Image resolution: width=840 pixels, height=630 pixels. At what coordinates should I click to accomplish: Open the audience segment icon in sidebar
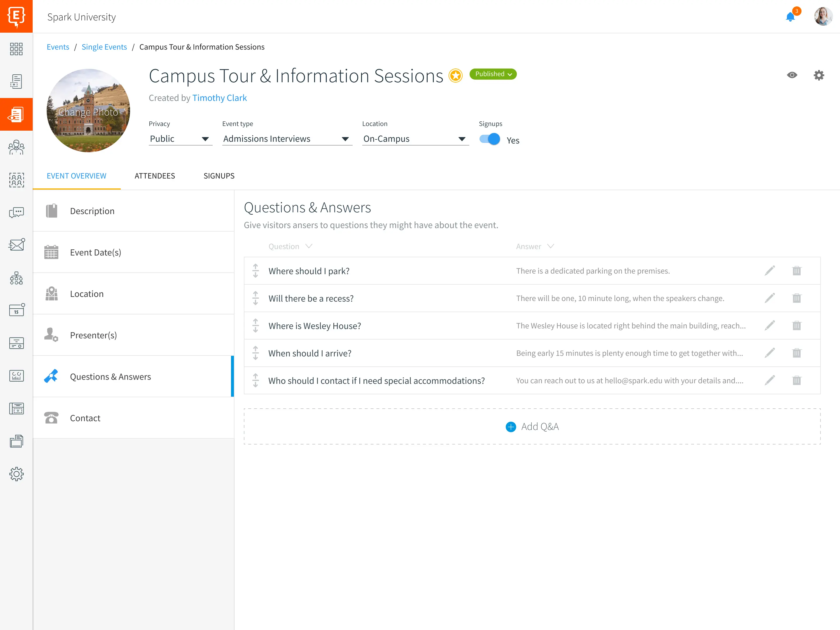(16, 180)
